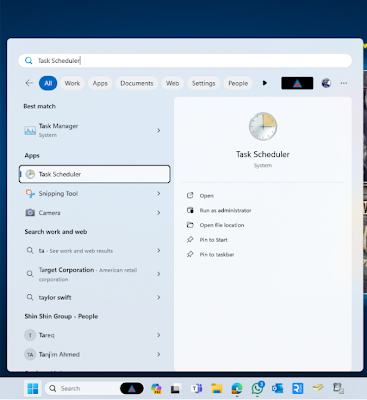Click the logo badge in taskbar search
Screen dimensions: 367x400
(132, 388)
